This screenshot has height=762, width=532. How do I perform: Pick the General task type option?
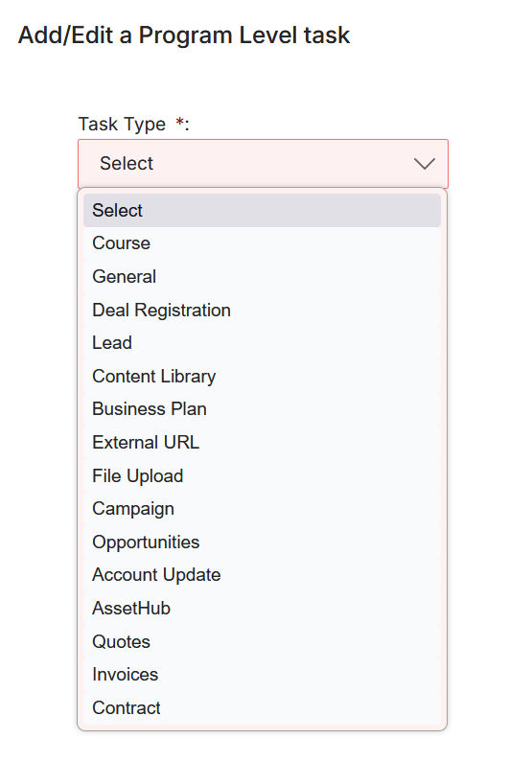click(262, 276)
